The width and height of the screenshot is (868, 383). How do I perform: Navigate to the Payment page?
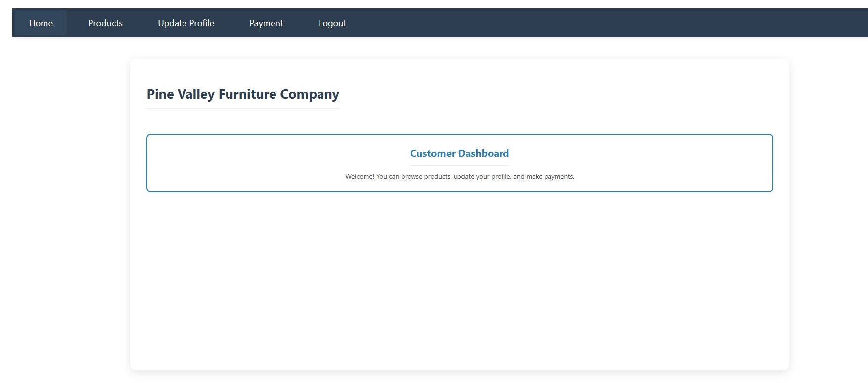click(x=266, y=23)
